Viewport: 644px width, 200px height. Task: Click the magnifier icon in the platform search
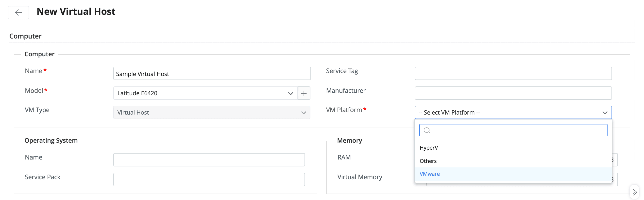pos(427,130)
